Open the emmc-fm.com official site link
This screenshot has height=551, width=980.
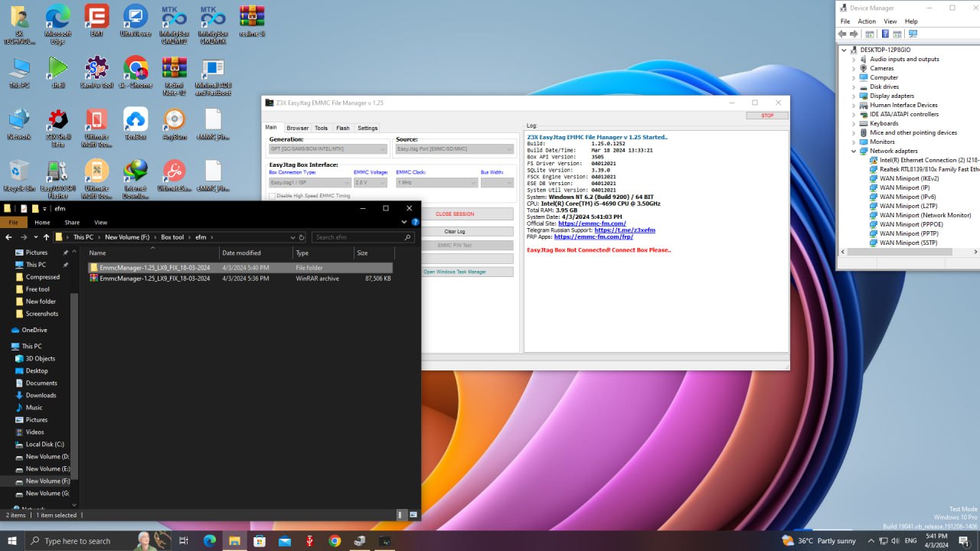point(592,223)
